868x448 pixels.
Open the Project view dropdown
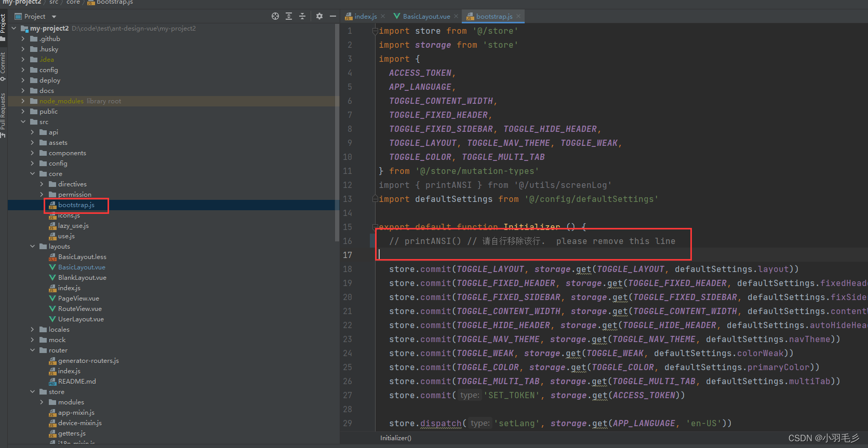54,17
